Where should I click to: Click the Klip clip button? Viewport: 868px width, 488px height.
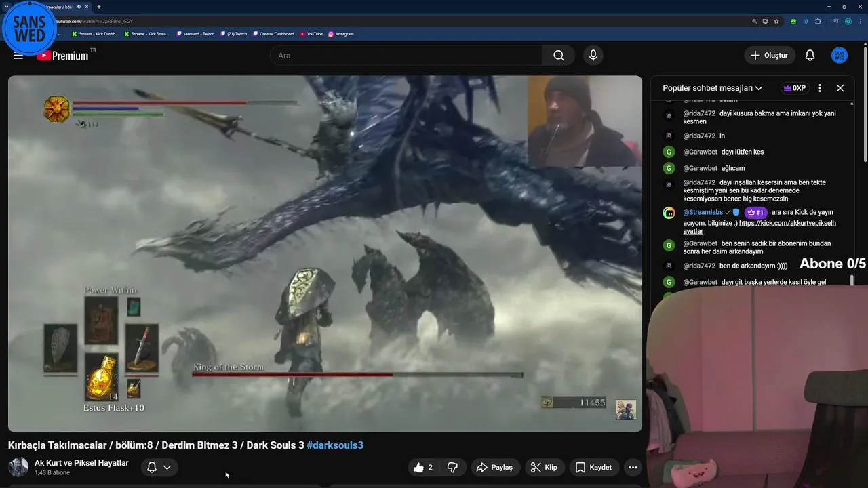coord(544,468)
